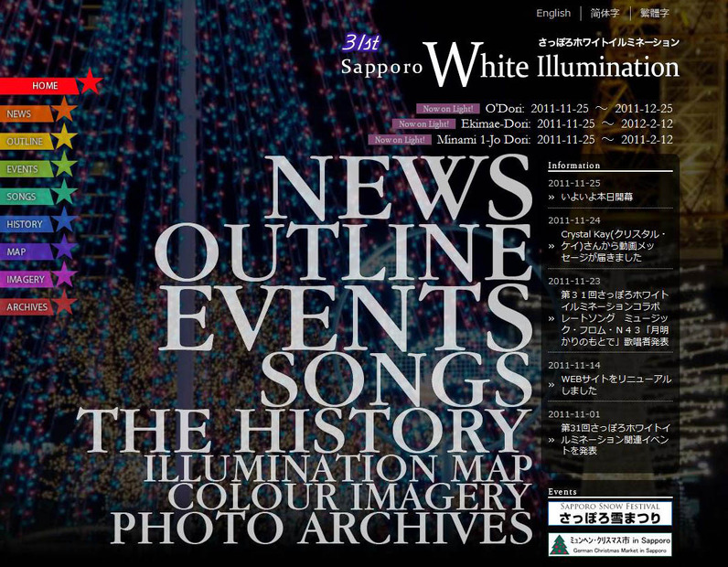Switch language to English
Viewport: 728px width, 567px height.
(553, 13)
